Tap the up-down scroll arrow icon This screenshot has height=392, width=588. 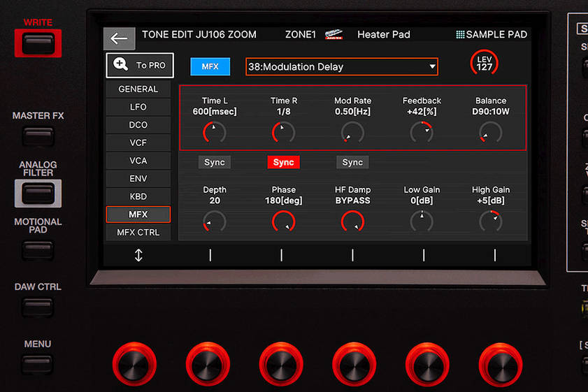point(138,255)
